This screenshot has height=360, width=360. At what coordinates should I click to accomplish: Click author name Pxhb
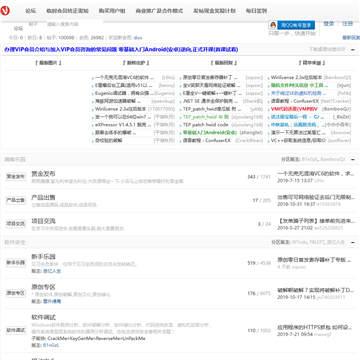click(344, 93)
